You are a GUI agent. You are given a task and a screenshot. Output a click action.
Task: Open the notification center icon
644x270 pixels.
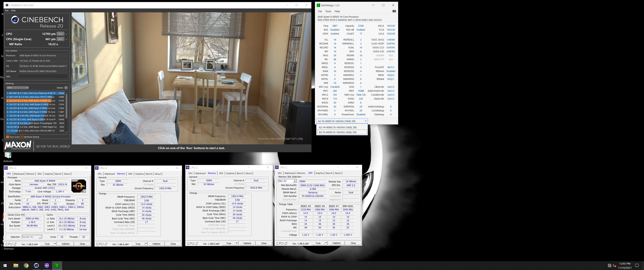tap(637, 265)
